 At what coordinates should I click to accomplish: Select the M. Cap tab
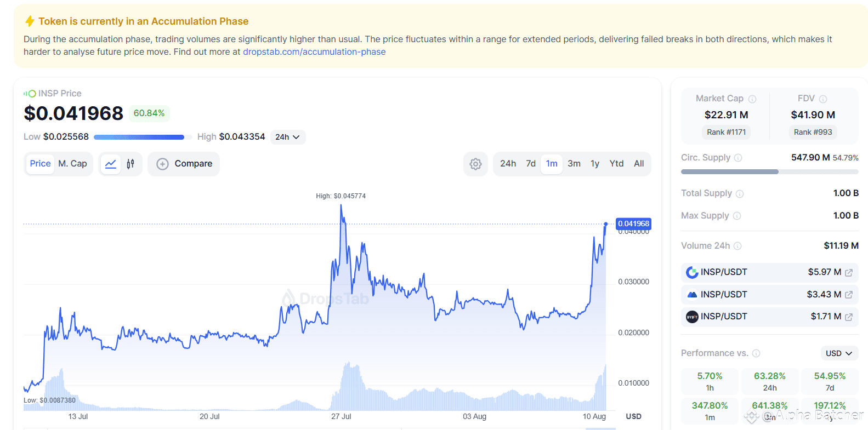72,164
